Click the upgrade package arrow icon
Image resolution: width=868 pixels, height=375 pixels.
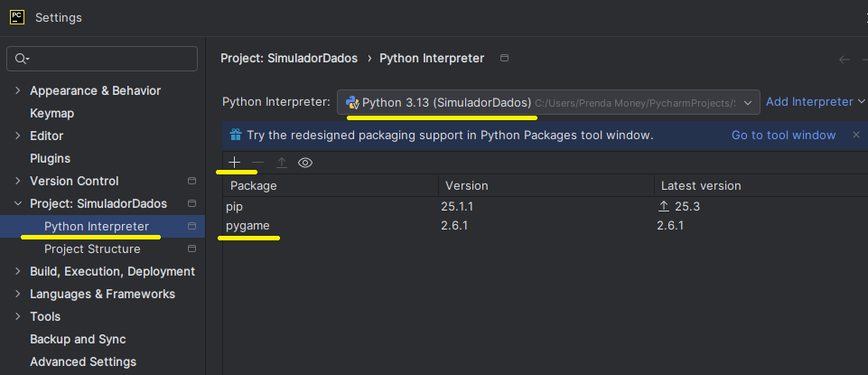(282, 163)
